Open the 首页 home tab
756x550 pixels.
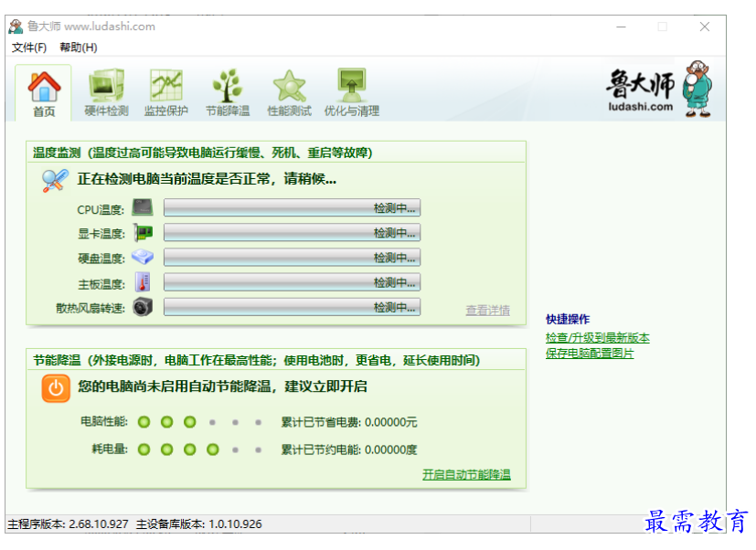(43, 93)
